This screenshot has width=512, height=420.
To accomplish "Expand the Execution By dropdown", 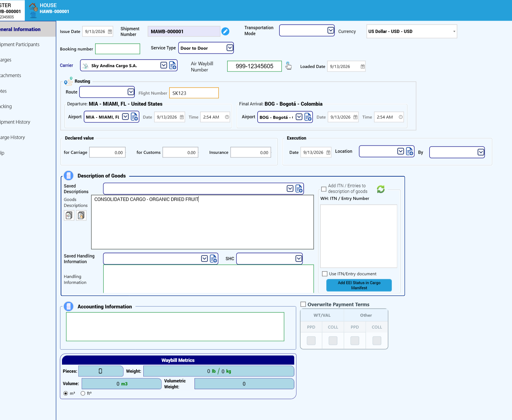I will (x=481, y=152).
